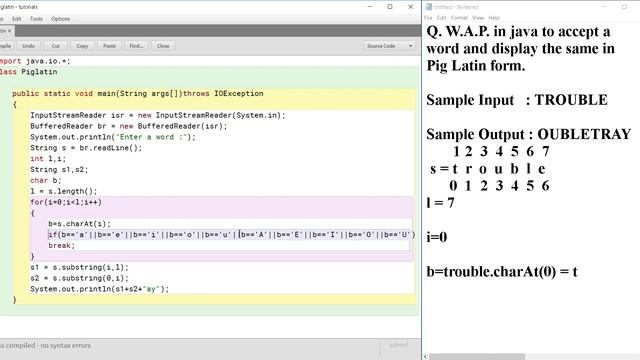This screenshot has height=360, width=640.
Task: Minimize the BlueJ editor window
Action: [370, 7]
